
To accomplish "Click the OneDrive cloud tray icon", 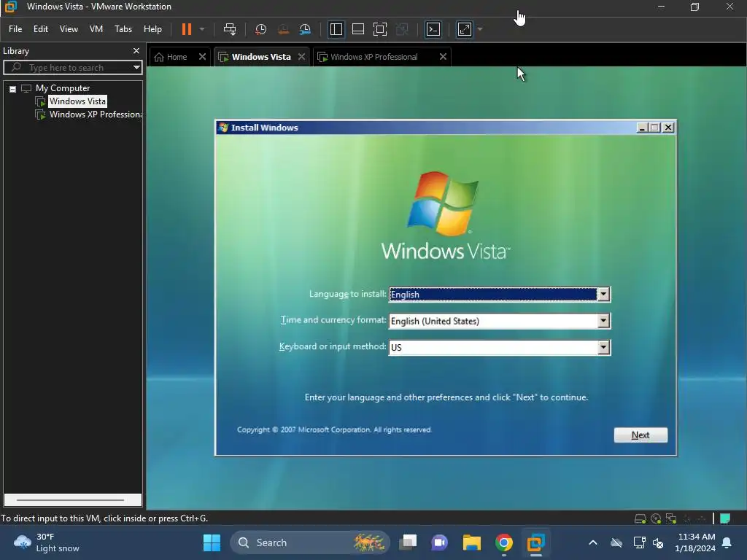I will [616, 542].
